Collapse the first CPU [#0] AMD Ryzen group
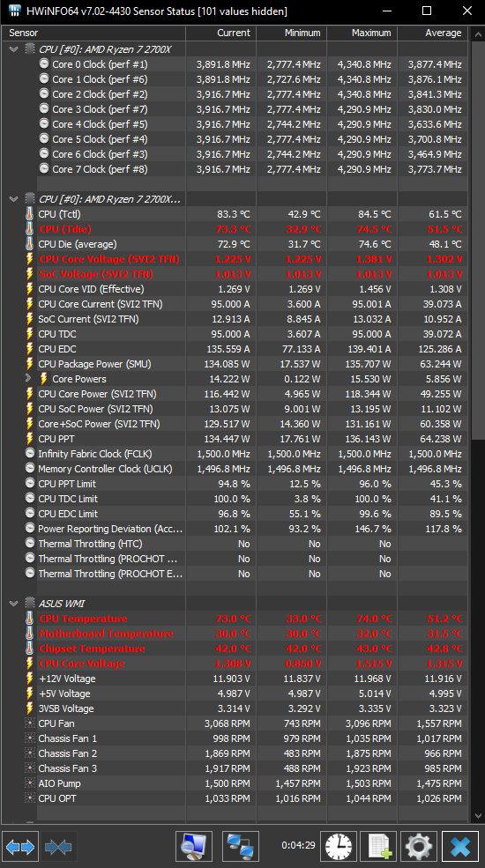This screenshot has height=868, width=485. [14, 49]
